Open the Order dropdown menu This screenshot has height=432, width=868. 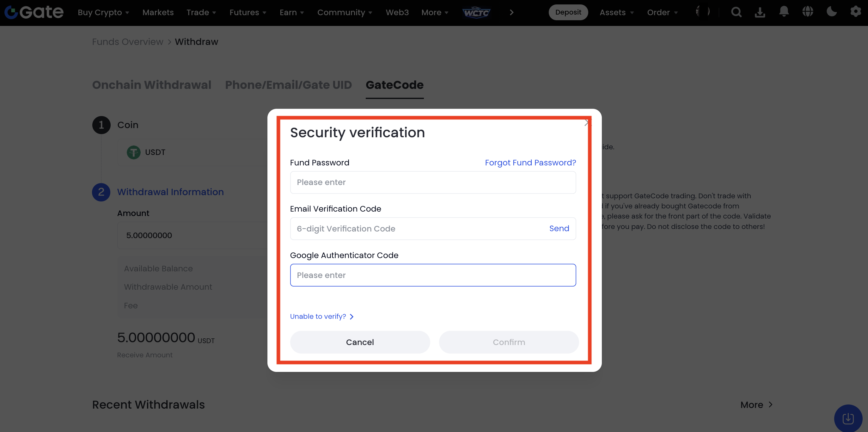[662, 12]
